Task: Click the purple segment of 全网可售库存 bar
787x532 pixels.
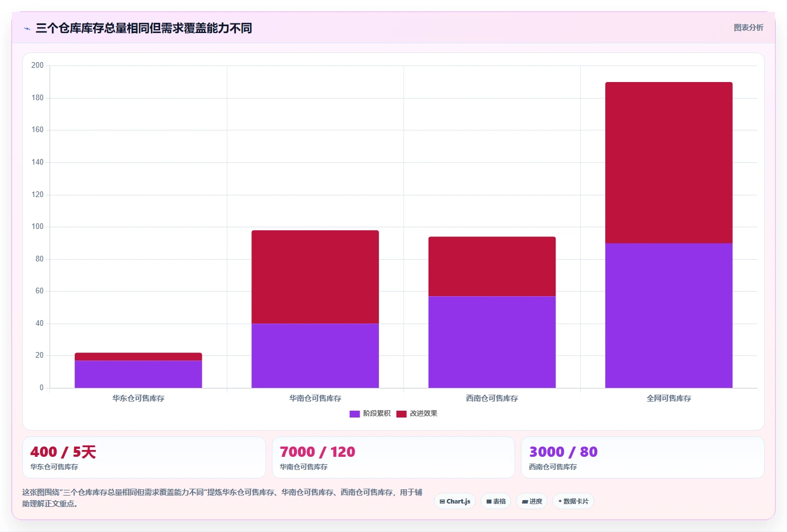Action: click(669, 316)
